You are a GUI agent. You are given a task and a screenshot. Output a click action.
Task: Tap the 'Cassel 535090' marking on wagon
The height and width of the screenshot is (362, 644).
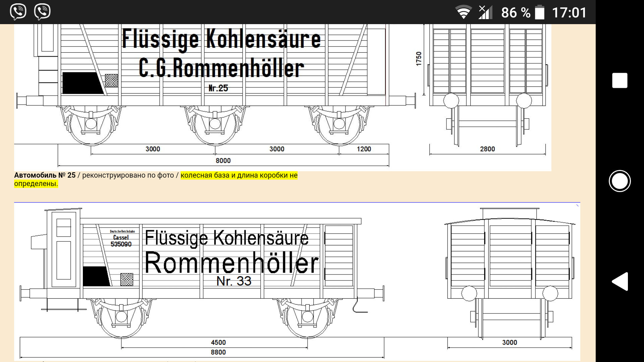pos(121,241)
